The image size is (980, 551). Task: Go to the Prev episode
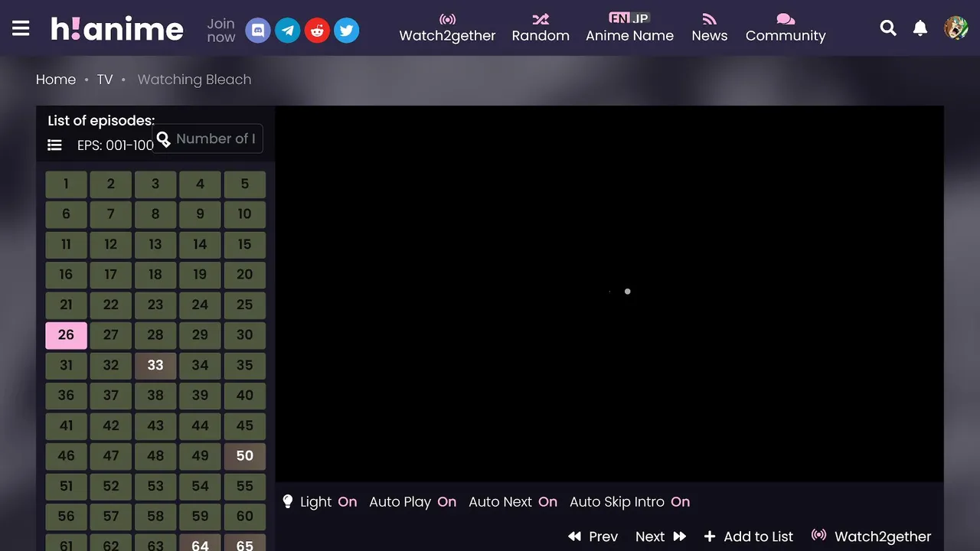[x=593, y=536]
